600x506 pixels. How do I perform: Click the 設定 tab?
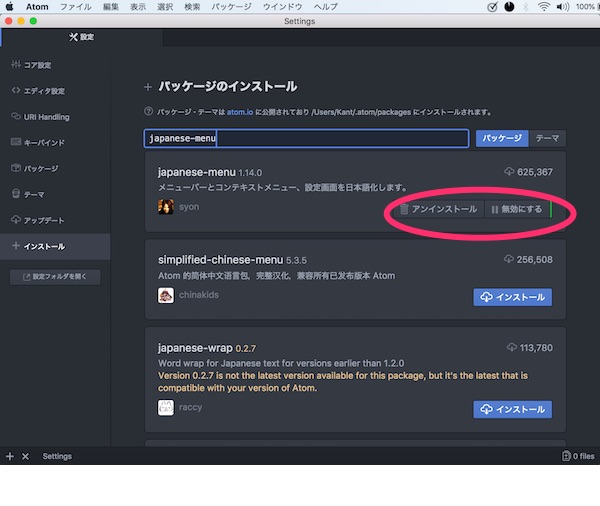[x=82, y=37]
